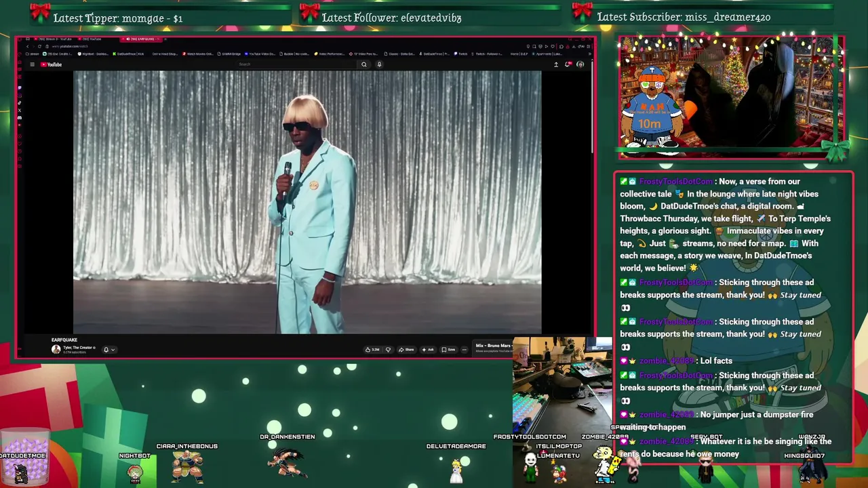868x488 pixels.
Task: Expand subscription notification chevron dropdown
Action: click(x=113, y=350)
